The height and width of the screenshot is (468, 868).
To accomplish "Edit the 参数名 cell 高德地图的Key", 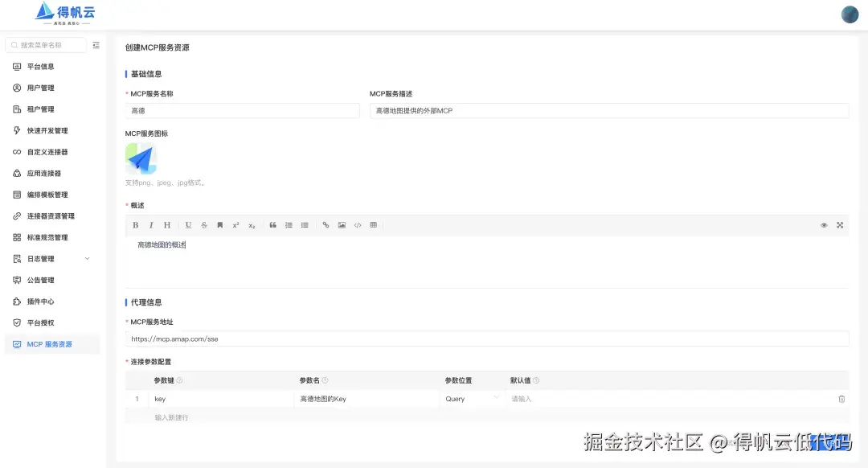I will (366, 399).
